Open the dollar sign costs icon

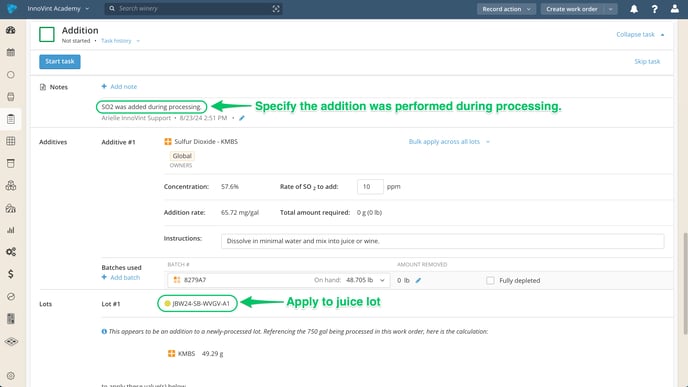[x=11, y=274]
